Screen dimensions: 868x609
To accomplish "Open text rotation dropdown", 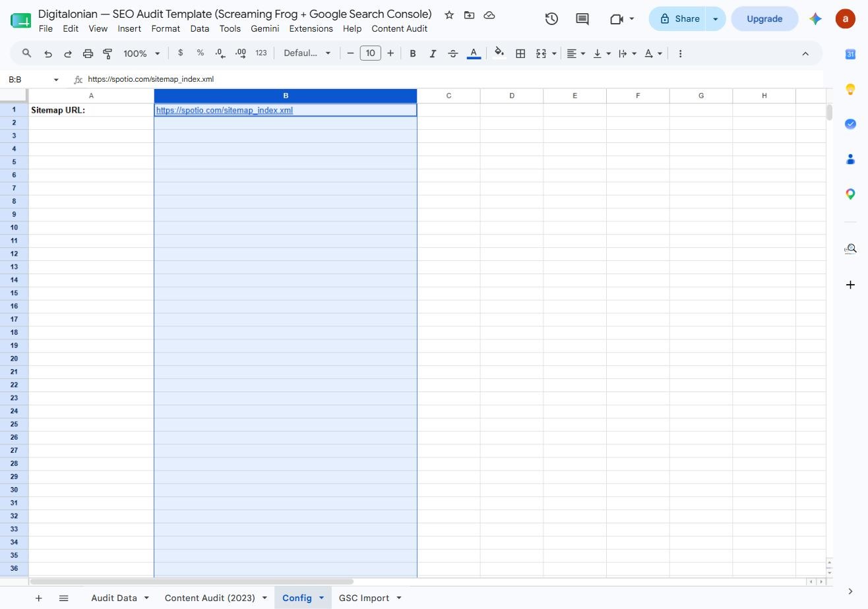I will (653, 53).
